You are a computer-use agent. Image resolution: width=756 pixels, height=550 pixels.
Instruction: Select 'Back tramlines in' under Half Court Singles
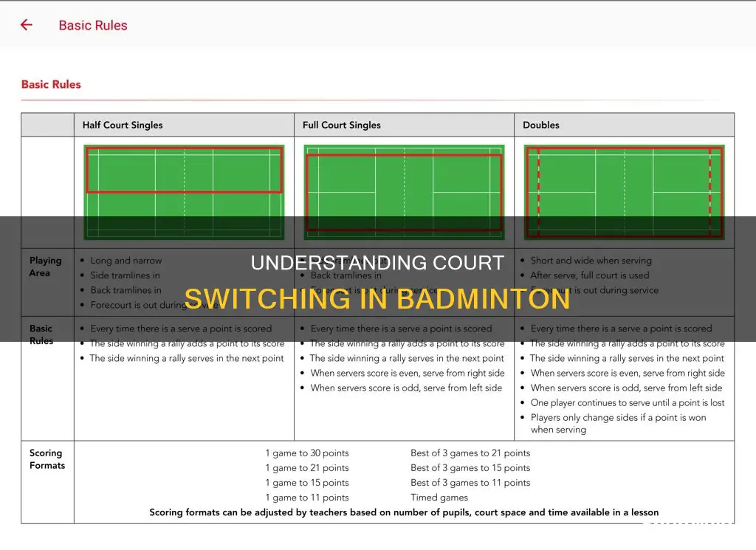click(x=126, y=290)
